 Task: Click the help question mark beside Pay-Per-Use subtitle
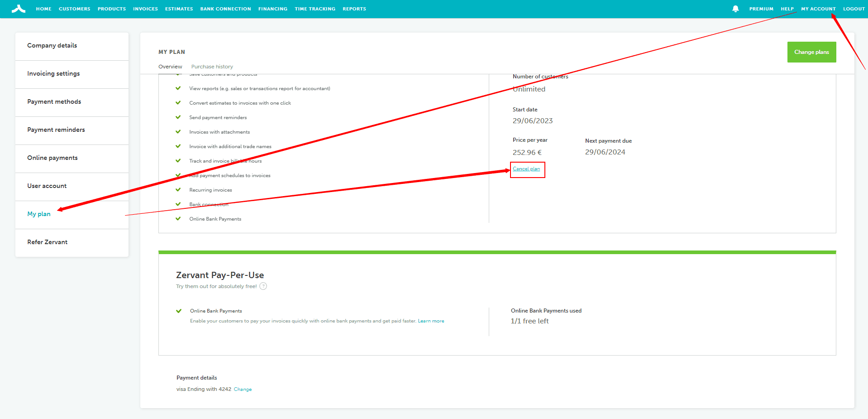(x=263, y=286)
